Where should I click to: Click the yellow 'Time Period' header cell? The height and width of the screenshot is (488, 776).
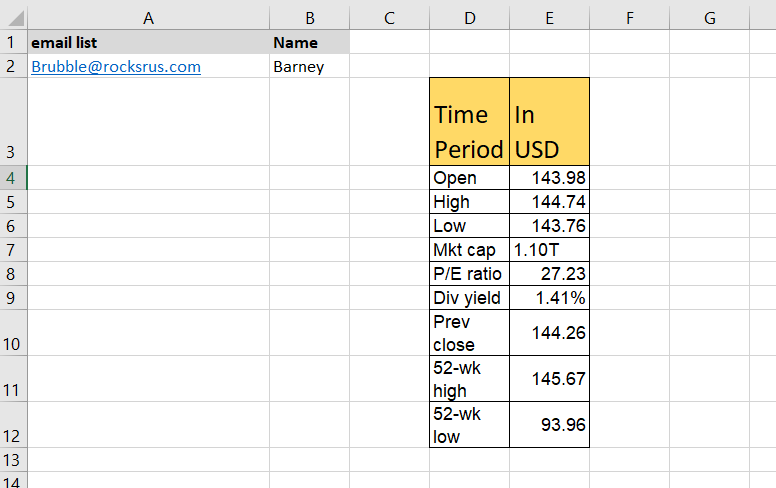tap(470, 122)
